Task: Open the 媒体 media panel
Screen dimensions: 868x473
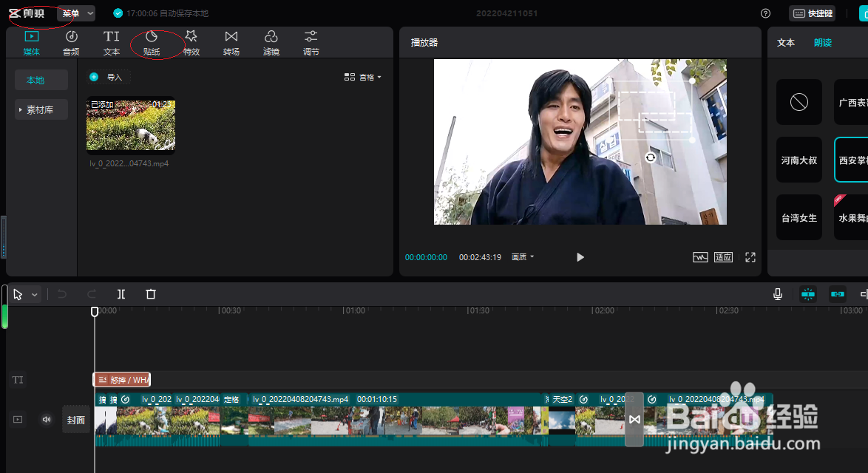Action: point(31,42)
